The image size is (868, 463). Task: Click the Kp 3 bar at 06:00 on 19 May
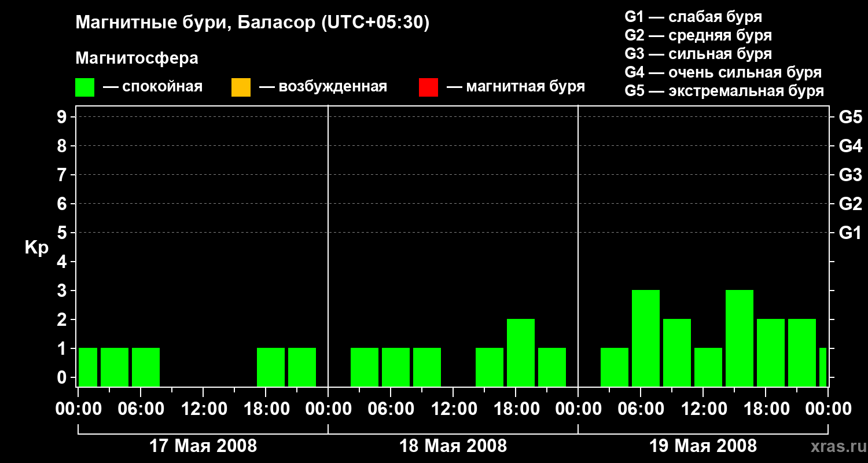pos(646,339)
